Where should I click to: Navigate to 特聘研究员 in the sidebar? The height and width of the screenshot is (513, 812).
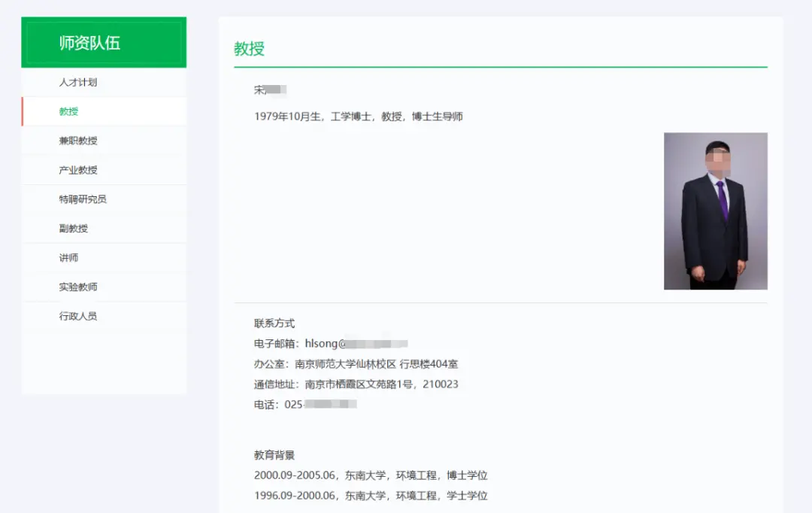tap(83, 199)
